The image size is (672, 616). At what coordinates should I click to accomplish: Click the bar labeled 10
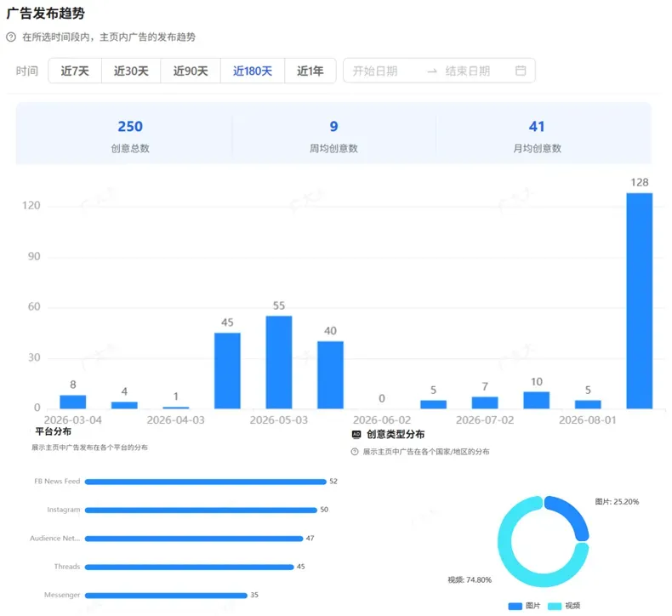pos(537,401)
